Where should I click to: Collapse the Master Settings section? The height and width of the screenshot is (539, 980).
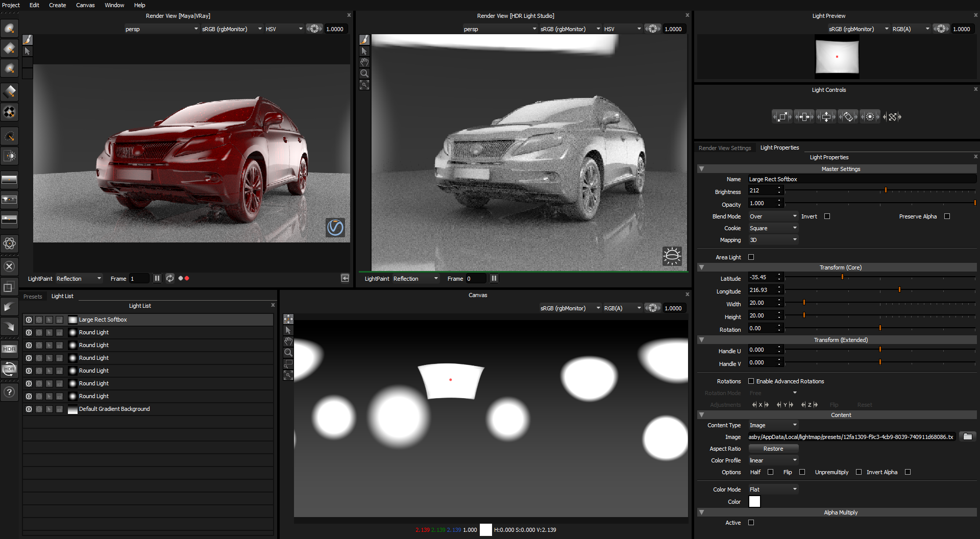(x=702, y=169)
